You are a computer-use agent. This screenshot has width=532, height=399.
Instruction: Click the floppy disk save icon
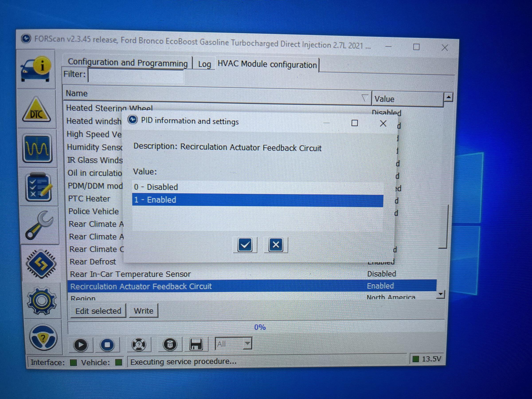[196, 344]
